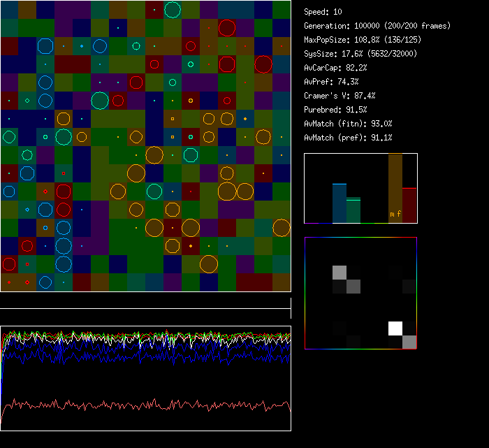Click the AvCarCap value
This screenshot has width=489, height=448.
tap(337, 68)
